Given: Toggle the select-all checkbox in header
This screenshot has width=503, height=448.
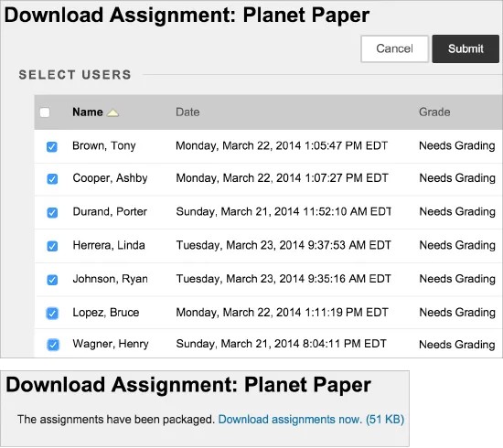Looking at the screenshot, I should click(x=45, y=112).
